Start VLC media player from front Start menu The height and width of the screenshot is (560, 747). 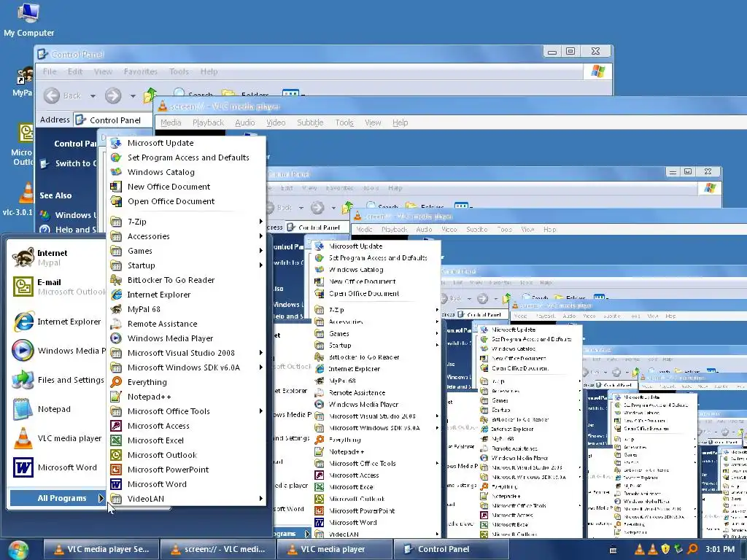(x=57, y=438)
